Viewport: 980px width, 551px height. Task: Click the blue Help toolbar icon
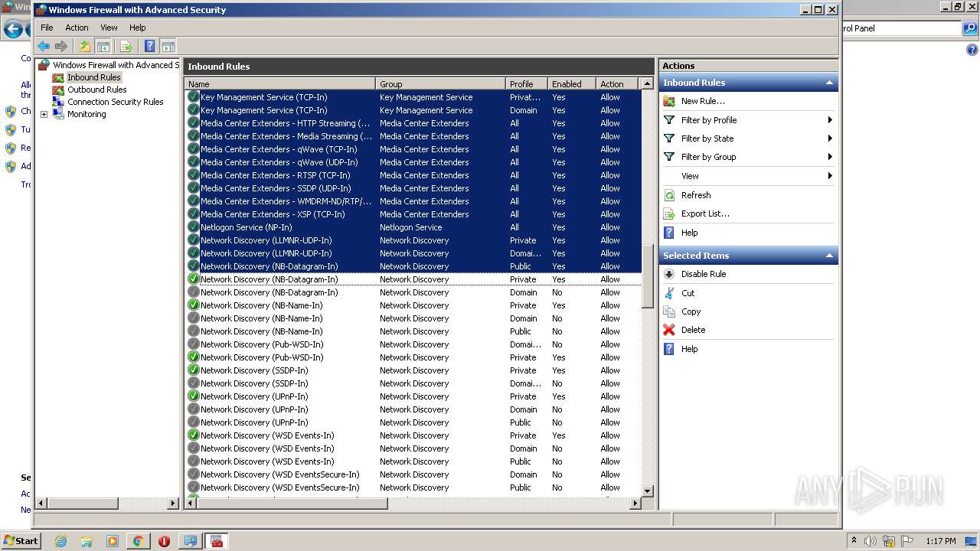point(150,46)
